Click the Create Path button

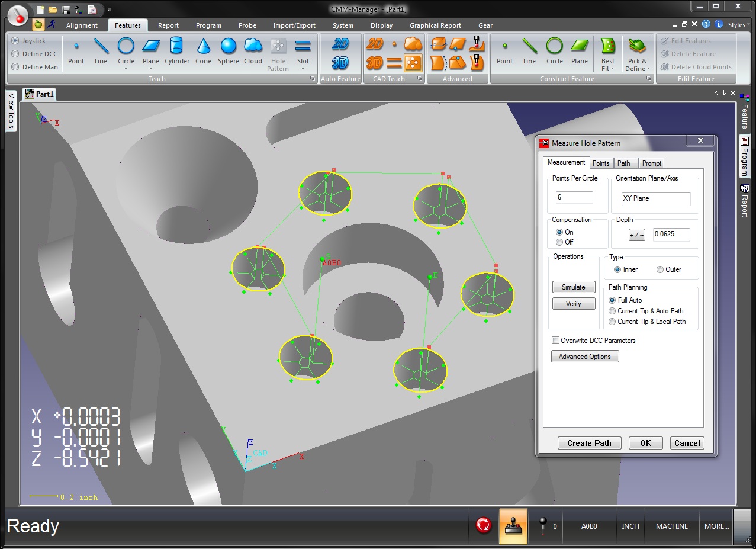588,443
